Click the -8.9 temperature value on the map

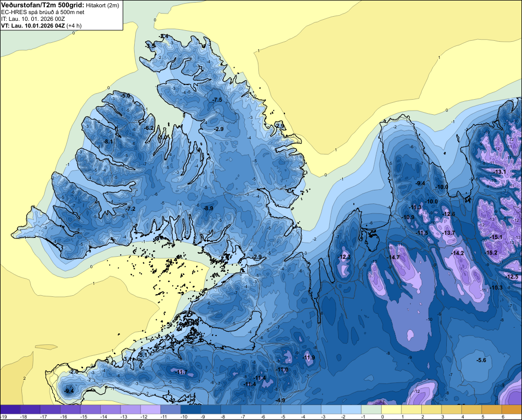[x=208, y=208]
